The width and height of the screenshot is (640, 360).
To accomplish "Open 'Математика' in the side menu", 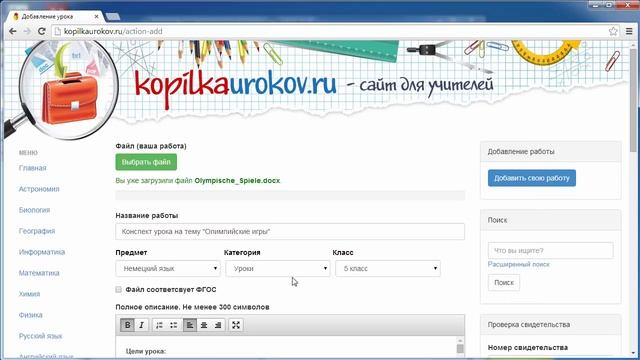I will click(39, 273).
